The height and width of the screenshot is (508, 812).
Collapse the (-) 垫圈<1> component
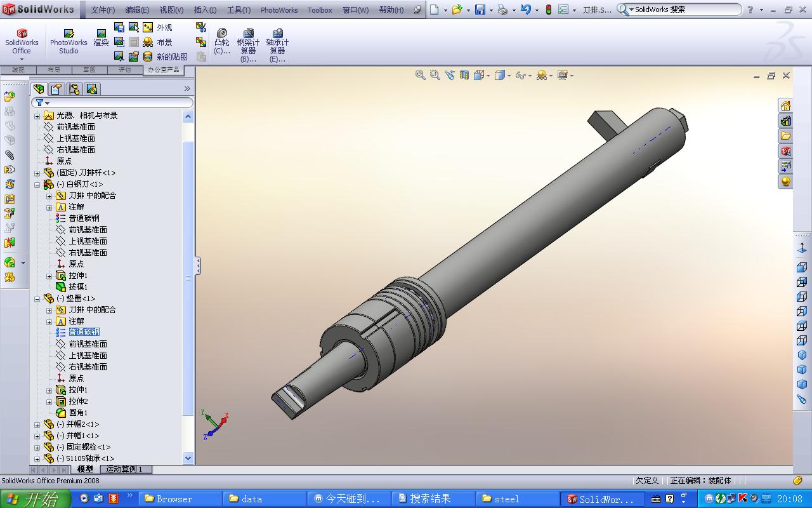(37, 298)
